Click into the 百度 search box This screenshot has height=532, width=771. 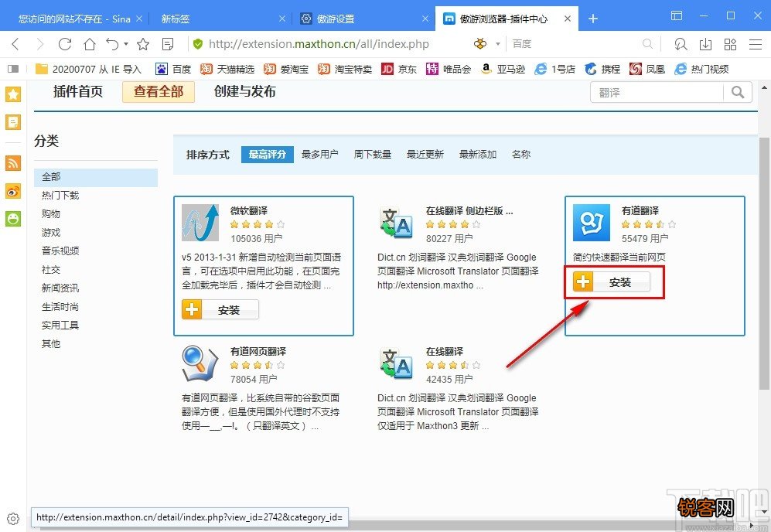coord(575,44)
